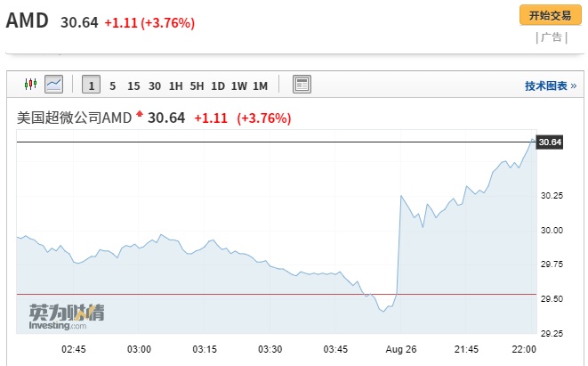The height and width of the screenshot is (366, 588).
Task: Switch to 1H interval
Action: tap(175, 85)
